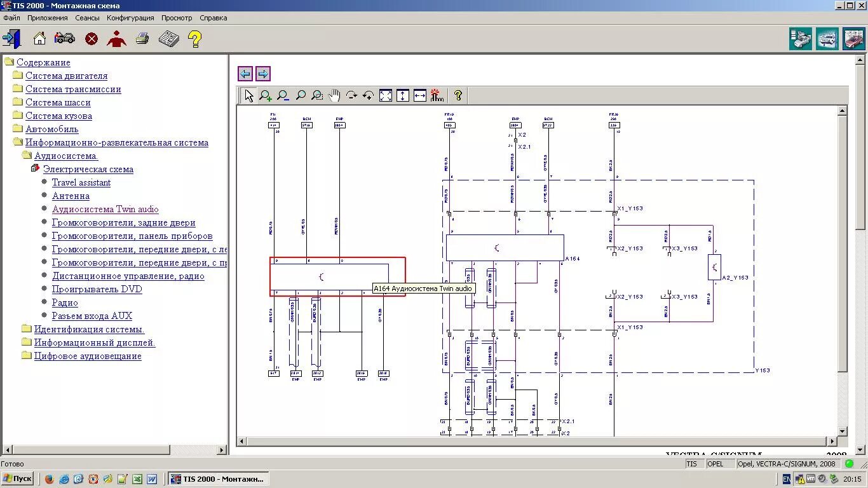Viewport: 868px width, 488px height.
Task: Click fit to width icon
Action: [420, 95]
